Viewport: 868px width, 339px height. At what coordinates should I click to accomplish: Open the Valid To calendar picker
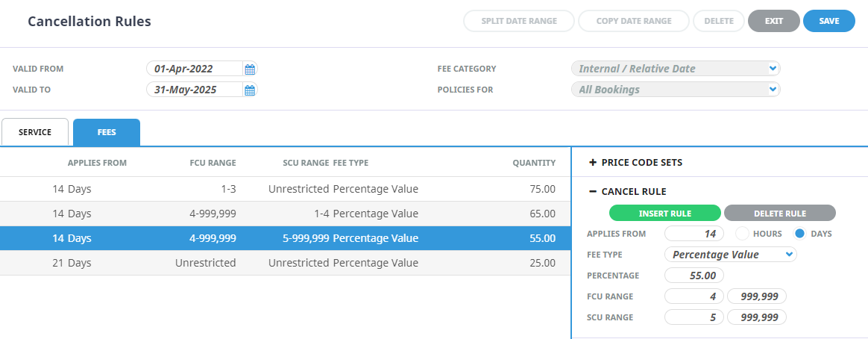250,90
